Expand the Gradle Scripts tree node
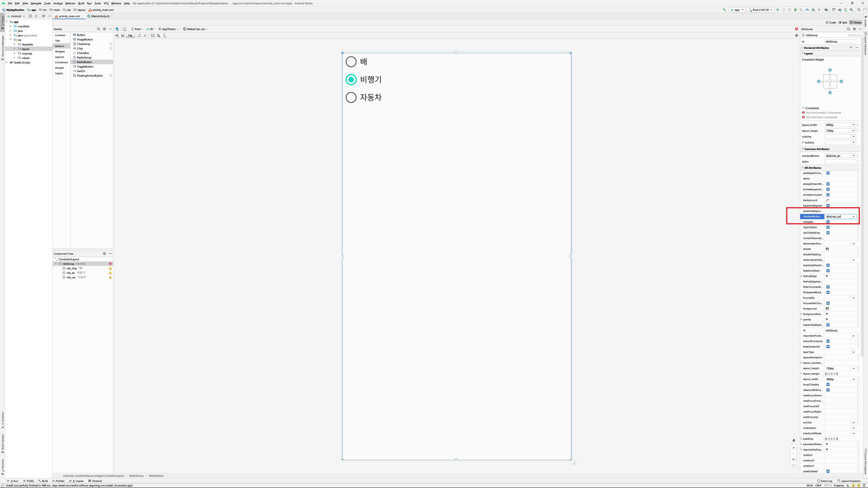This screenshot has width=868, height=488. click(7, 62)
